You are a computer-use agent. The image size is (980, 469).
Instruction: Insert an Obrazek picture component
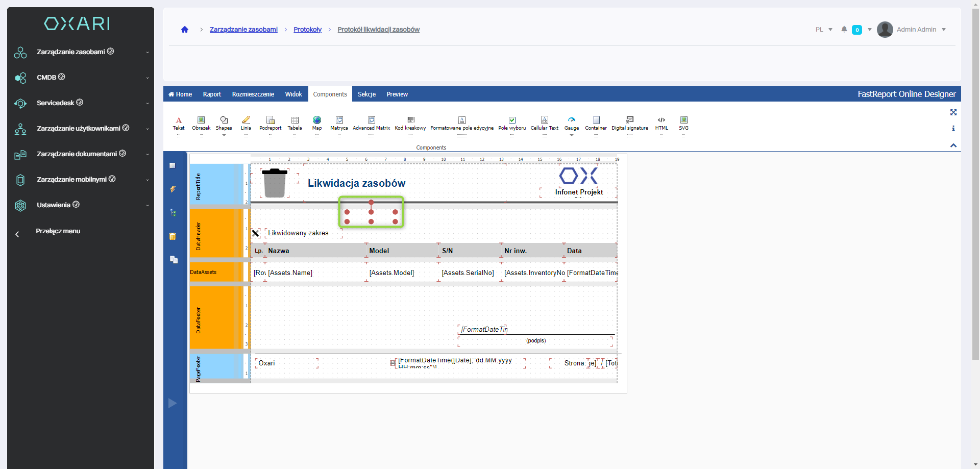201,123
